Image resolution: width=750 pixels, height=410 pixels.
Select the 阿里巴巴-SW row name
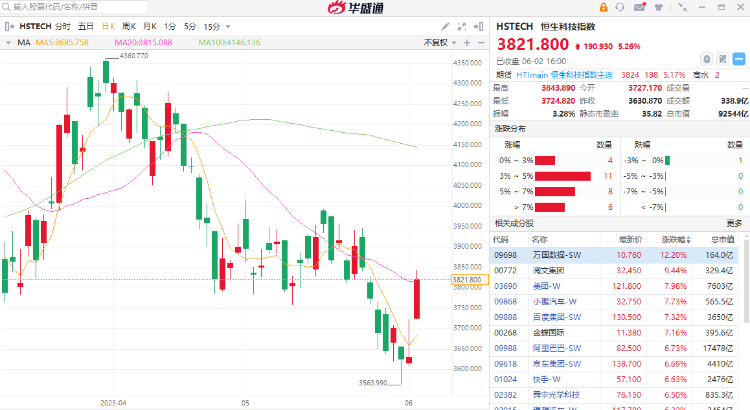[557, 348]
